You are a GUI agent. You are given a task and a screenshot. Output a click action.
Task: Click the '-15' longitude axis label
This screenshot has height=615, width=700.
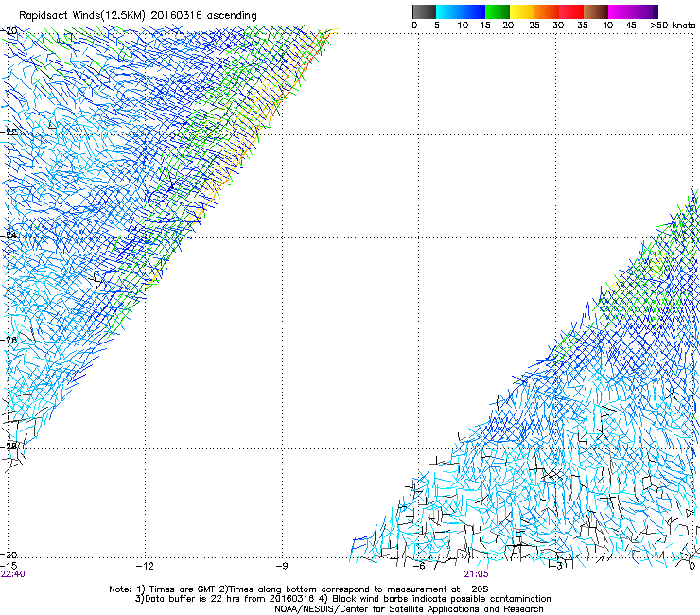[9, 566]
